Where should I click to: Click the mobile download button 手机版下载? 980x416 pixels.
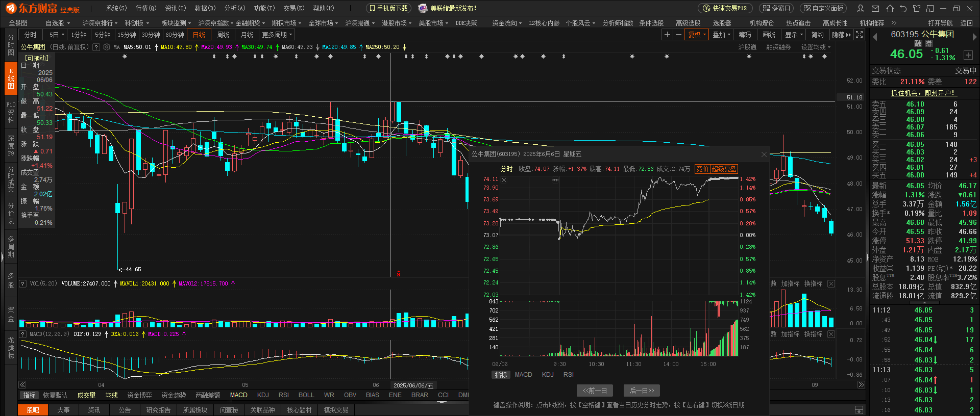click(388, 8)
